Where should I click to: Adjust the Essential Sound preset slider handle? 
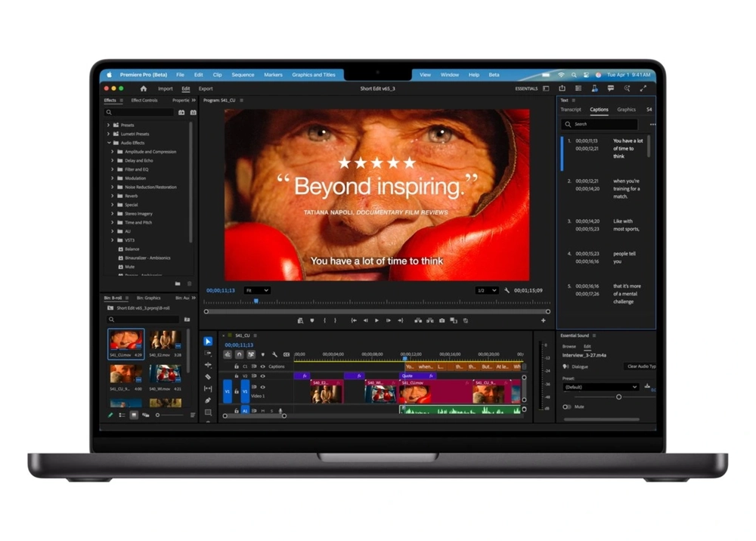tap(618, 397)
